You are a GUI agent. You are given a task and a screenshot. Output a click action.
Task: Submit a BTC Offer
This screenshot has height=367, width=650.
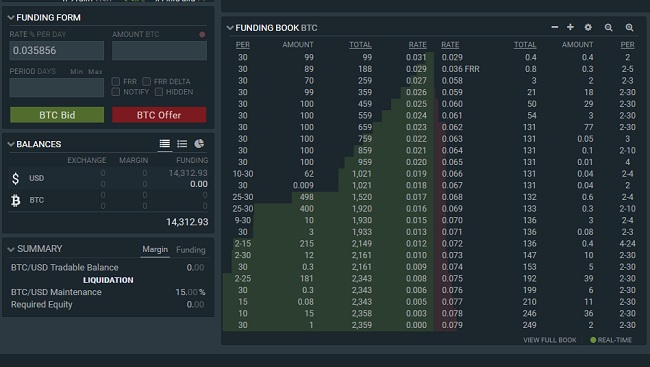click(159, 115)
